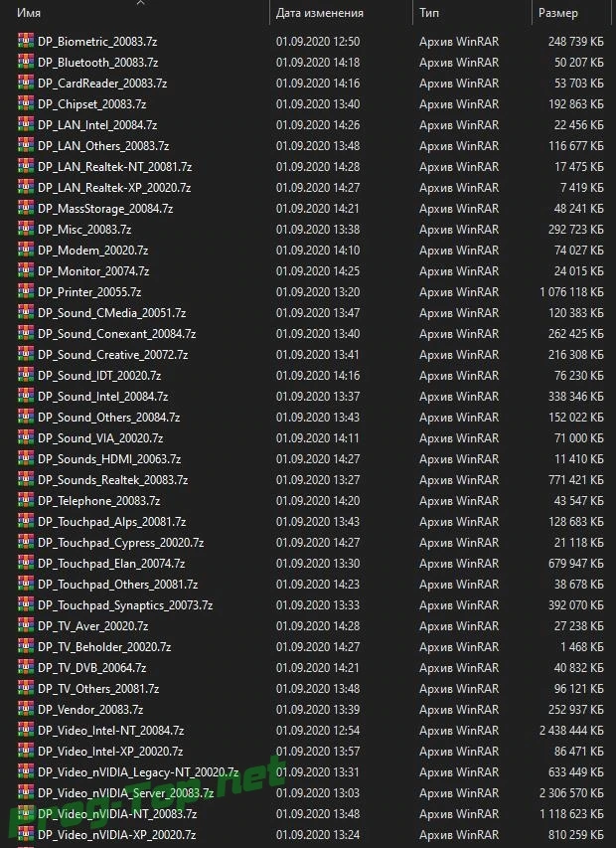616x848 pixels.
Task: Click the date 01.09.2020 12:54
Action: coord(318,731)
